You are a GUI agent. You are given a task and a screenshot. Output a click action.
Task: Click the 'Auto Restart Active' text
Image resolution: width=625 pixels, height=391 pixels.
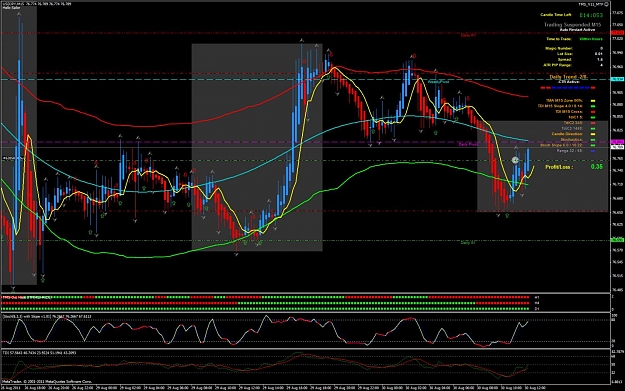(577, 30)
